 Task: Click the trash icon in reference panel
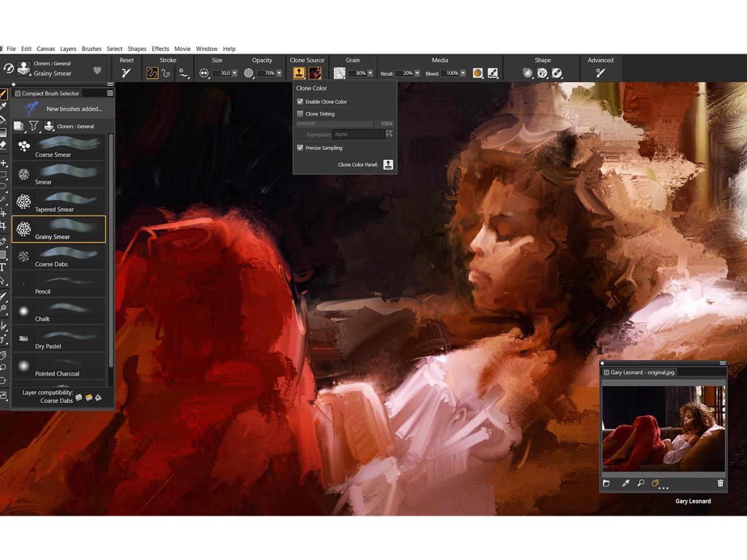[x=720, y=483]
